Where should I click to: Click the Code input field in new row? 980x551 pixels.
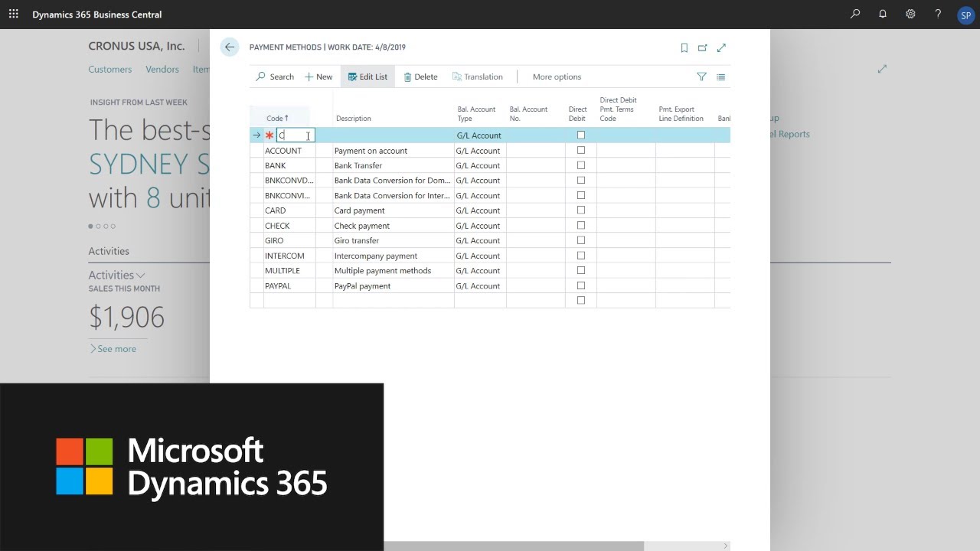(295, 135)
